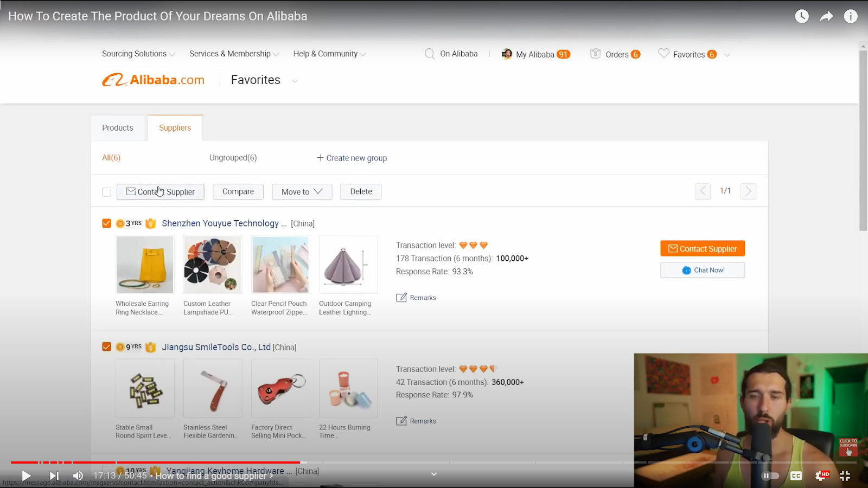Viewport: 868px width, 488px height.
Task: Click the orange Contact Supplier button
Action: [703, 248]
